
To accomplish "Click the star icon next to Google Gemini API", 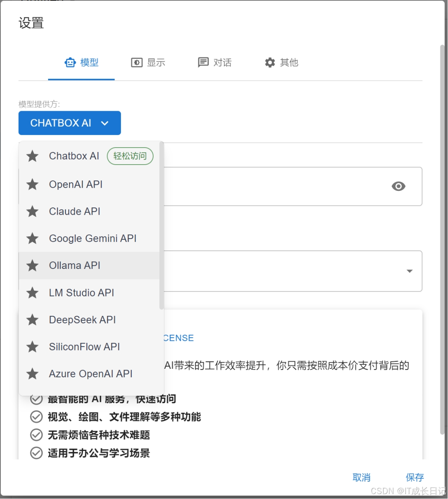I will click(32, 239).
